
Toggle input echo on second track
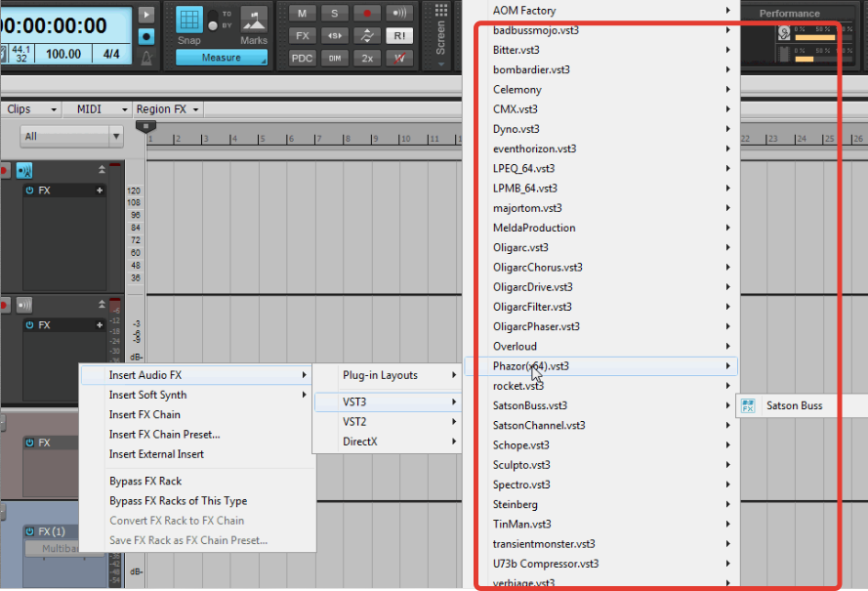pyautogui.click(x=24, y=305)
